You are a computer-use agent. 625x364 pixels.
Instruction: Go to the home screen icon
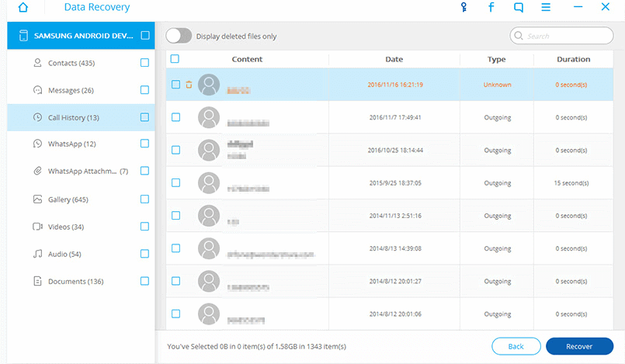click(23, 7)
